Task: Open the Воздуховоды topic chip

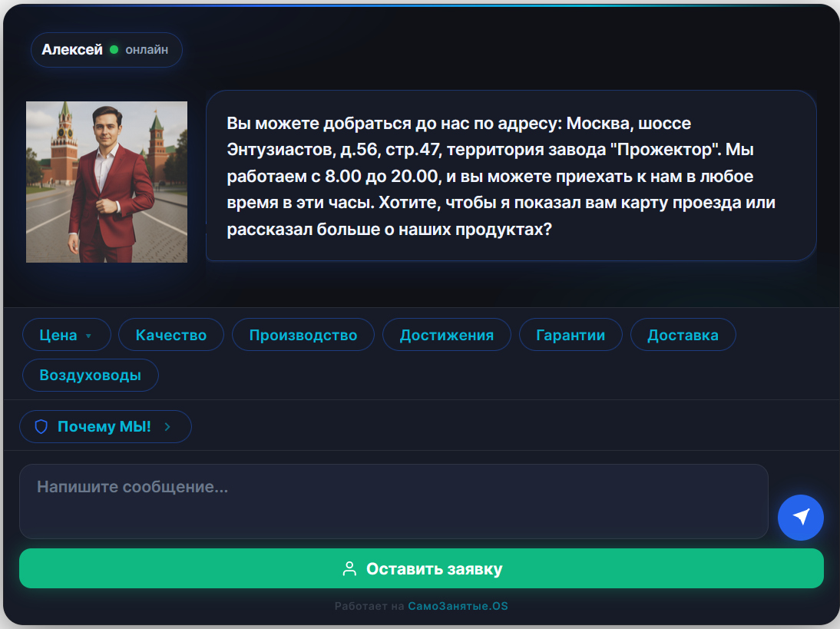Action: coord(91,375)
